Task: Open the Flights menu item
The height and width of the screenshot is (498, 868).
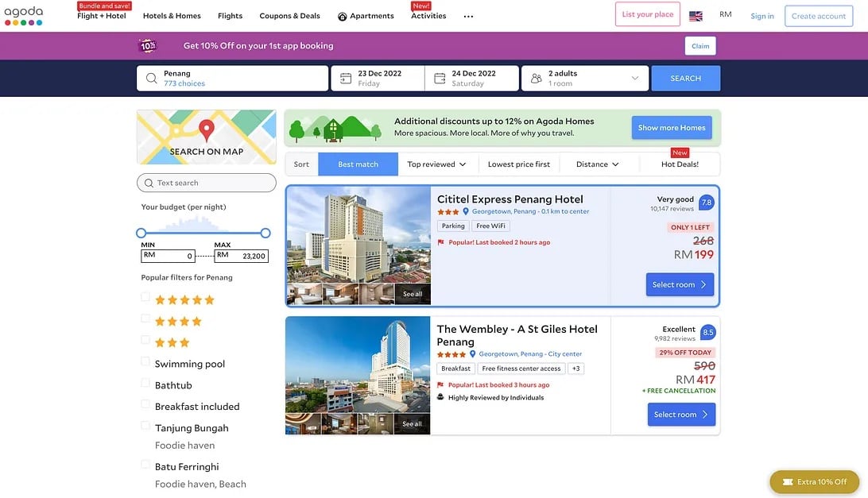Action: pyautogui.click(x=230, y=16)
